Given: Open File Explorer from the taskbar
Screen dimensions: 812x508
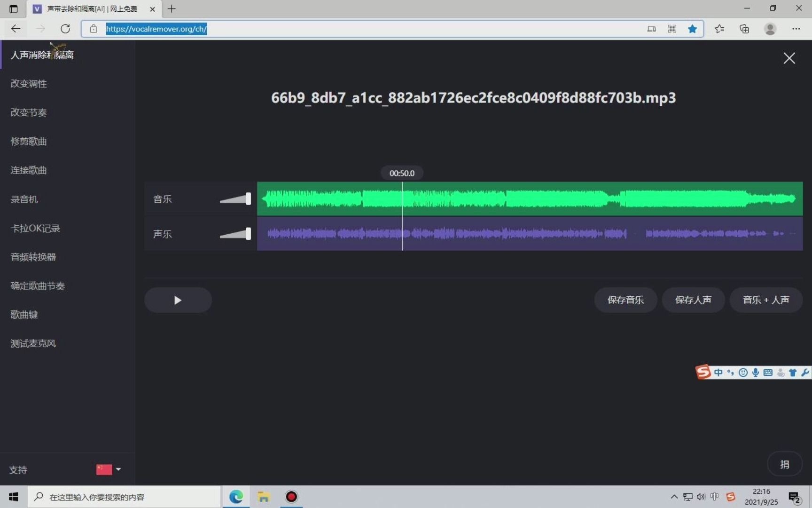Looking at the screenshot, I should (264, 497).
